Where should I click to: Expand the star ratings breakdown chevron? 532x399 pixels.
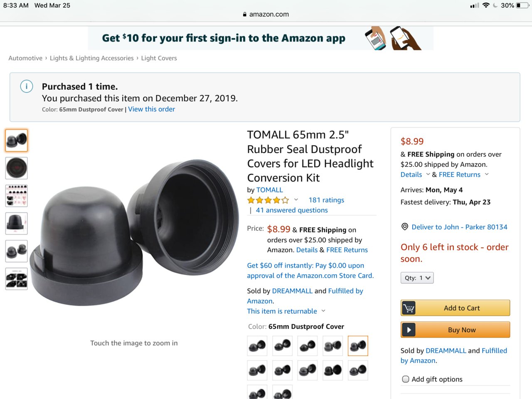[296, 199]
